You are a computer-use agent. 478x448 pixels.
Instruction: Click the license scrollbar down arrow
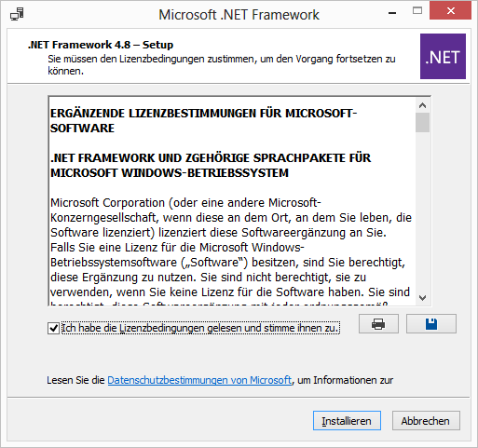coord(422,298)
